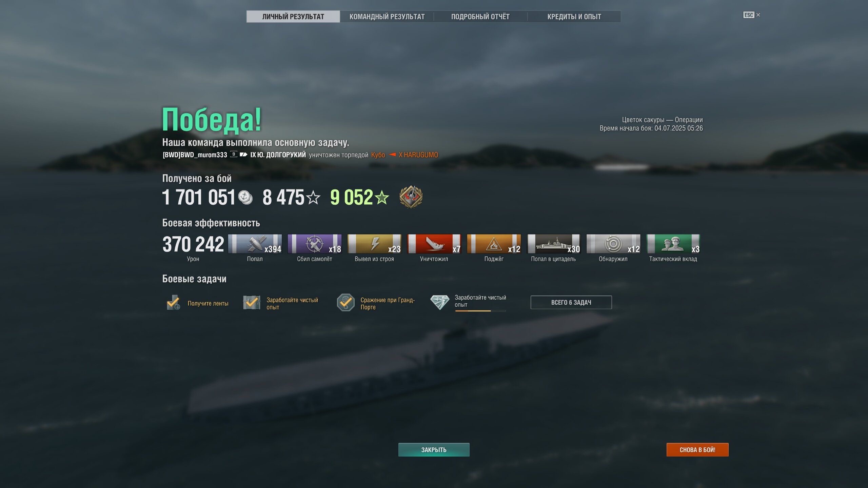Select the x394 hits ribbon icon
The height and width of the screenshot is (488, 868).
point(255,244)
